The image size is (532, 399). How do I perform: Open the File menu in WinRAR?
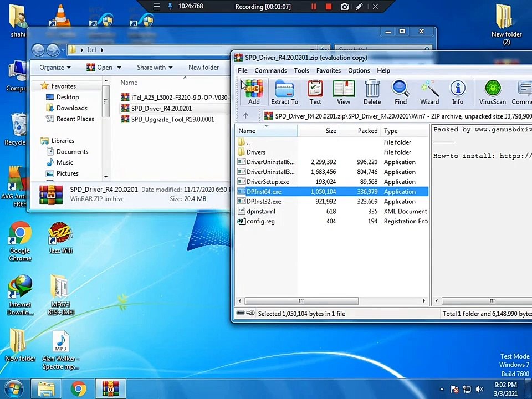coord(243,70)
